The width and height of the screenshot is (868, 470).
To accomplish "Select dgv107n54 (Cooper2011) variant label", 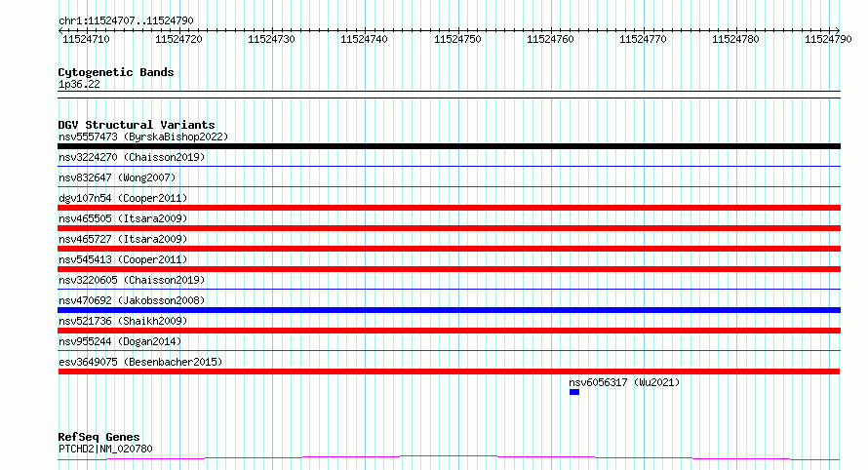I will click(123, 198).
